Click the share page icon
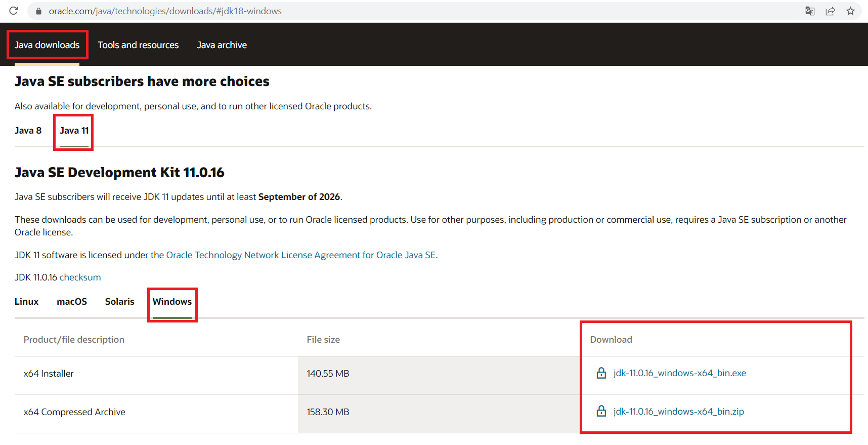 pos(830,11)
